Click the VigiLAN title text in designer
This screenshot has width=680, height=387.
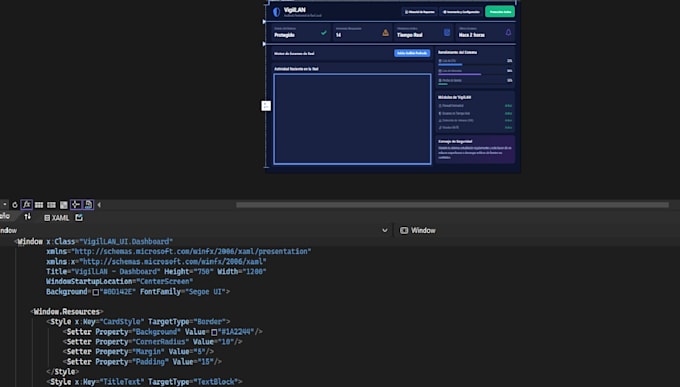coord(294,10)
